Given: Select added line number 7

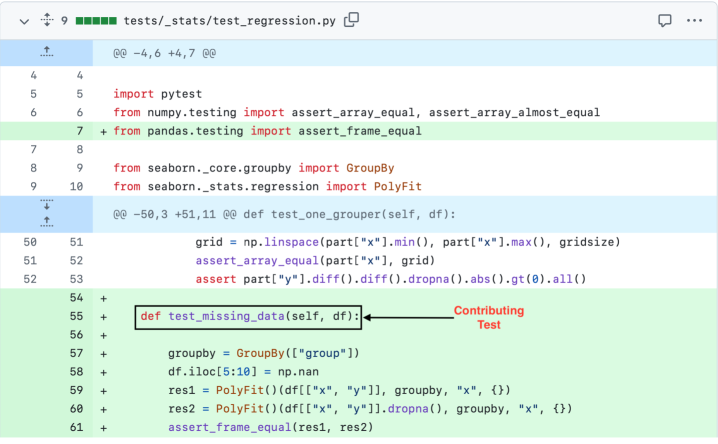Looking at the screenshot, I should tap(78, 131).
